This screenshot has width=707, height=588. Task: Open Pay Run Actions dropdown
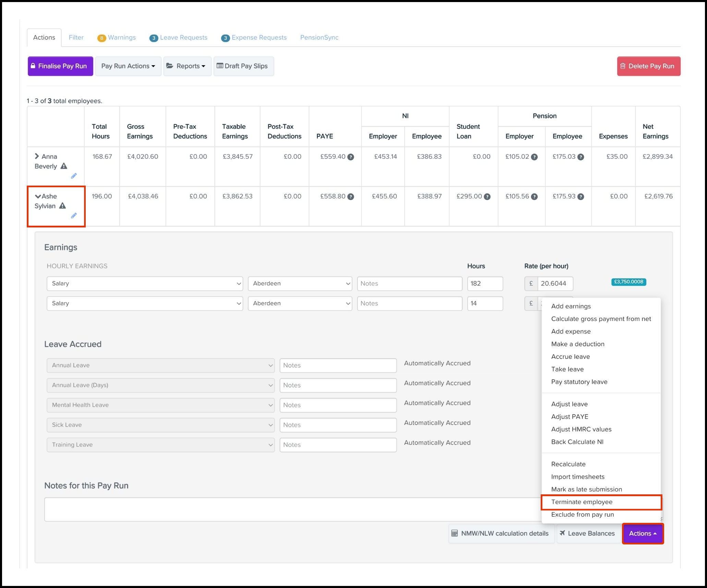coord(128,66)
